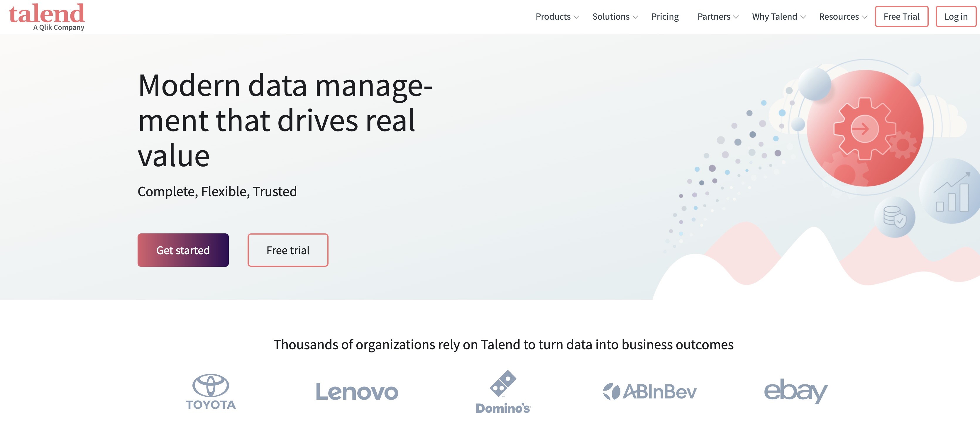Click the Free Trial header button
The width and height of the screenshot is (980, 441).
(x=901, y=17)
